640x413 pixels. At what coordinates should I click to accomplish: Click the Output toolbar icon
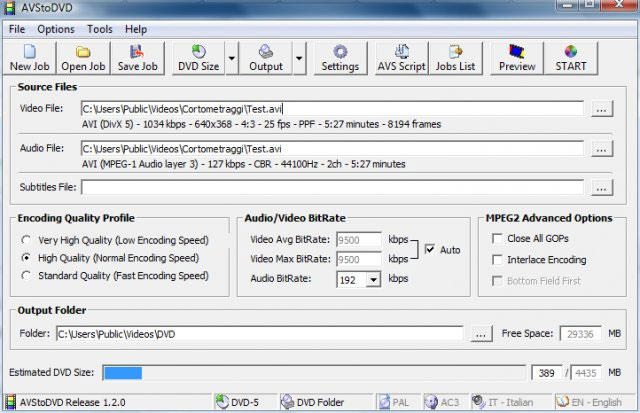[x=266, y=58]
